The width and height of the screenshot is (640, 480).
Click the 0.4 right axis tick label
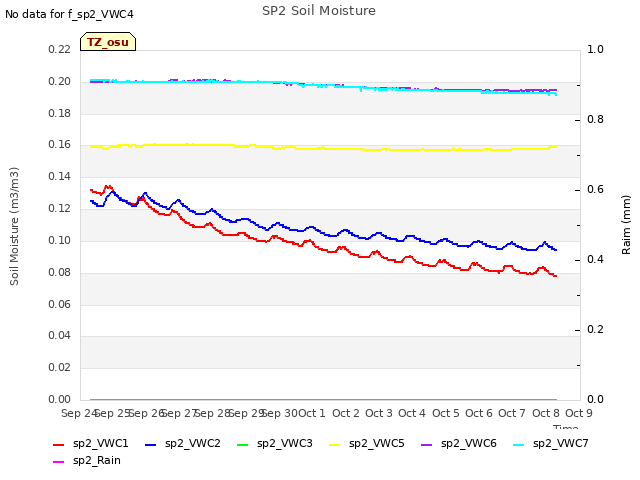point(595,260)
